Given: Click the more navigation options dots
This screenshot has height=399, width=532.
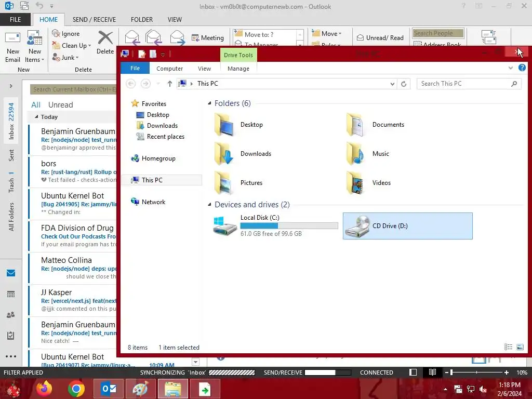Looking at the screenshot, I should tap(11, 356).
